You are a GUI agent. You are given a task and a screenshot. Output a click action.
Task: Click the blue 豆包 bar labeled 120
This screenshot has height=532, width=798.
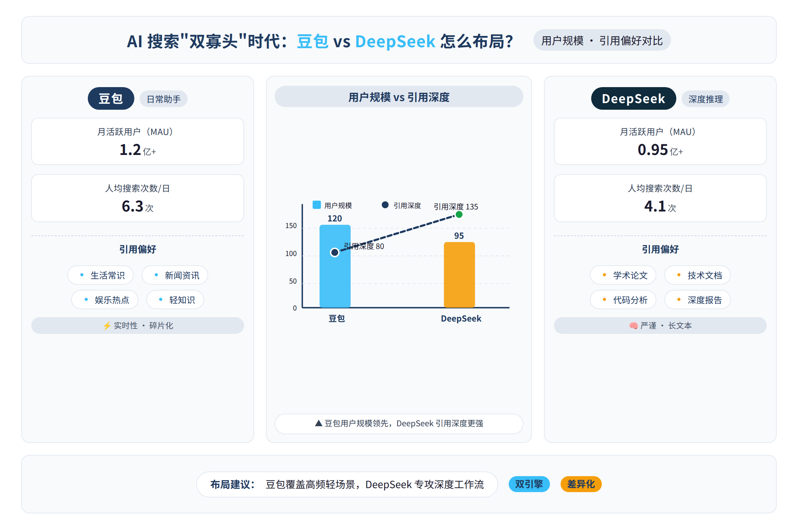[x=335, y=266]
